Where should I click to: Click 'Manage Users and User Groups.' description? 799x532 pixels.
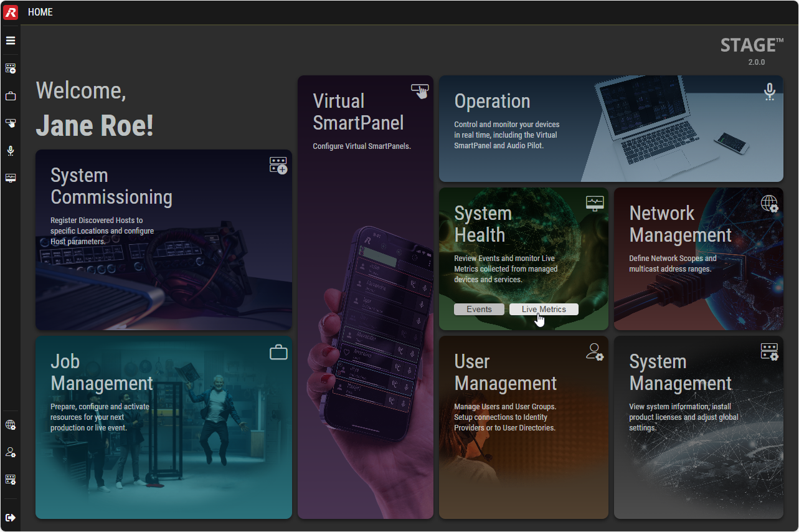[505, 417]
